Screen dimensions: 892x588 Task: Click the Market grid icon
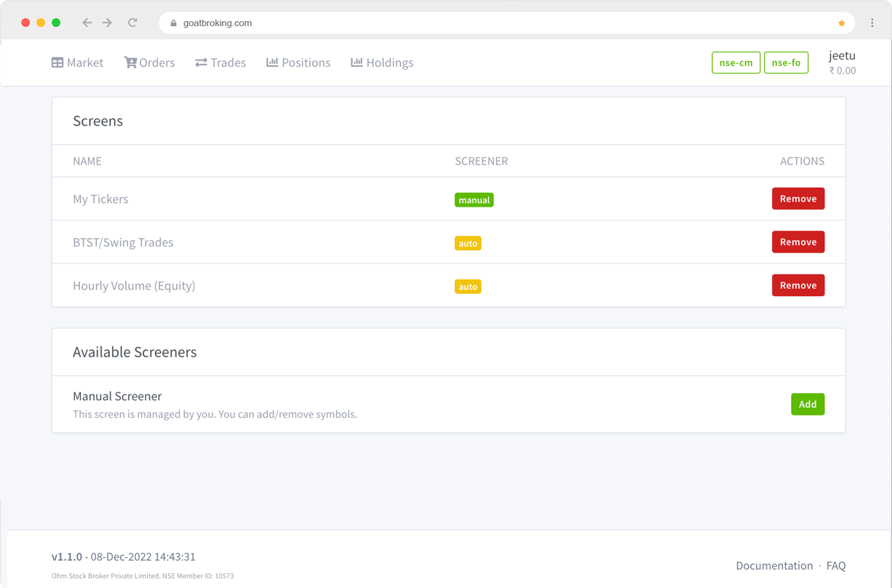(57, 63)
